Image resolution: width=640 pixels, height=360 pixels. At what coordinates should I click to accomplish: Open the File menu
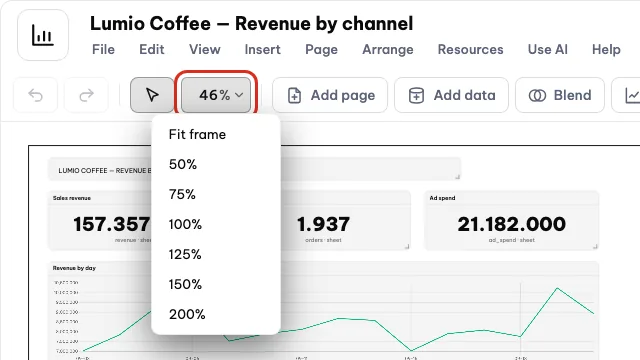click(103, 49)
